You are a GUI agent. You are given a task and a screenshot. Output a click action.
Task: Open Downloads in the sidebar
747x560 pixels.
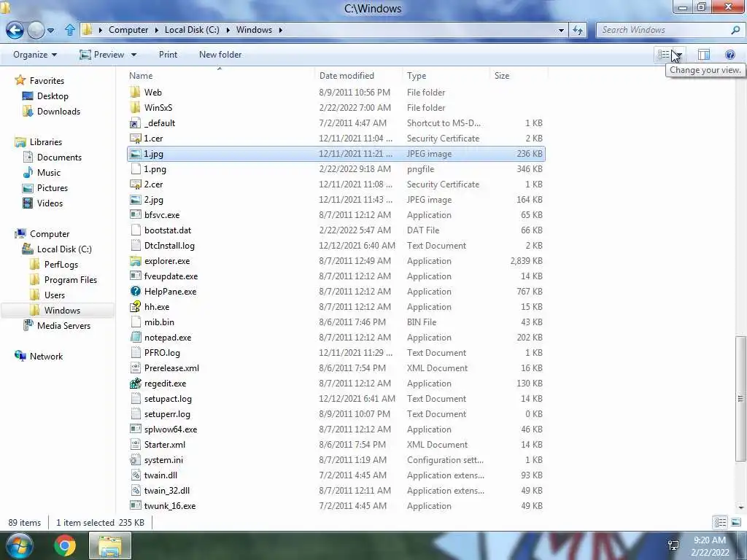tap(58, 112)
